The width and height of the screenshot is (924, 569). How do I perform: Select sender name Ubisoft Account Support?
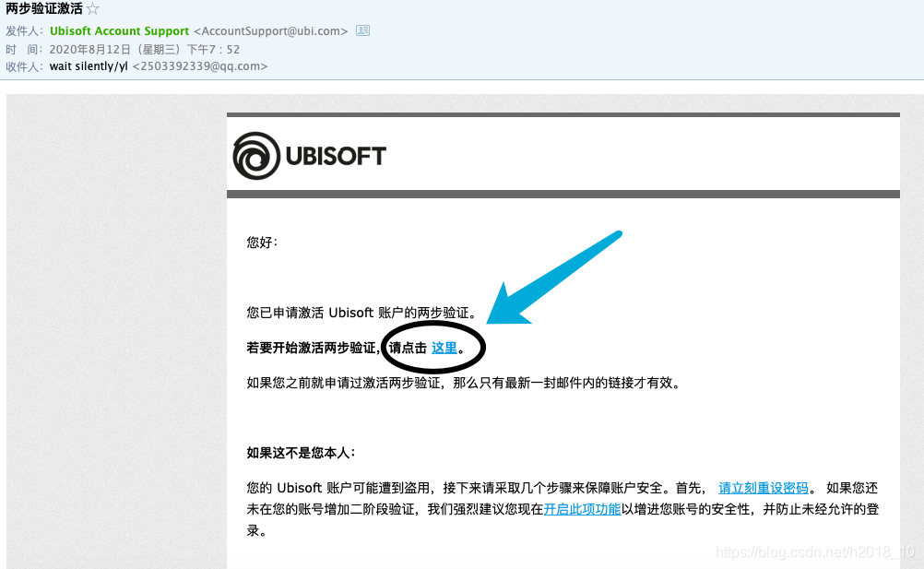[120, 30]
